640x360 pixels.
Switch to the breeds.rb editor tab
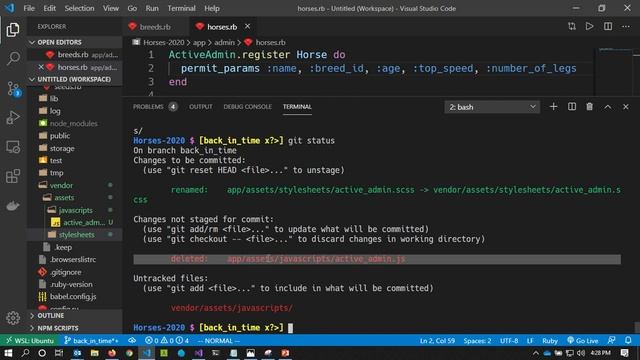[x=155, y=27]
